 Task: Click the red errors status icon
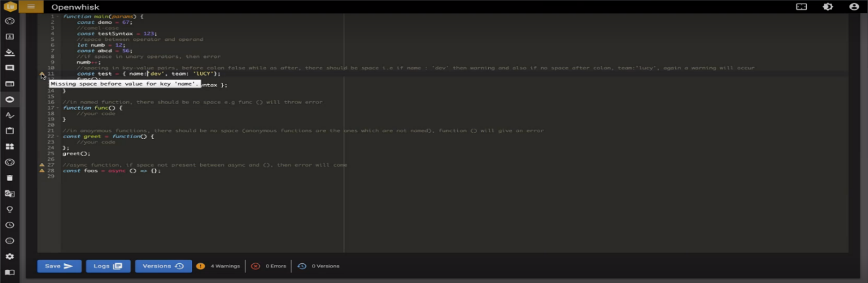coord(255,266)
